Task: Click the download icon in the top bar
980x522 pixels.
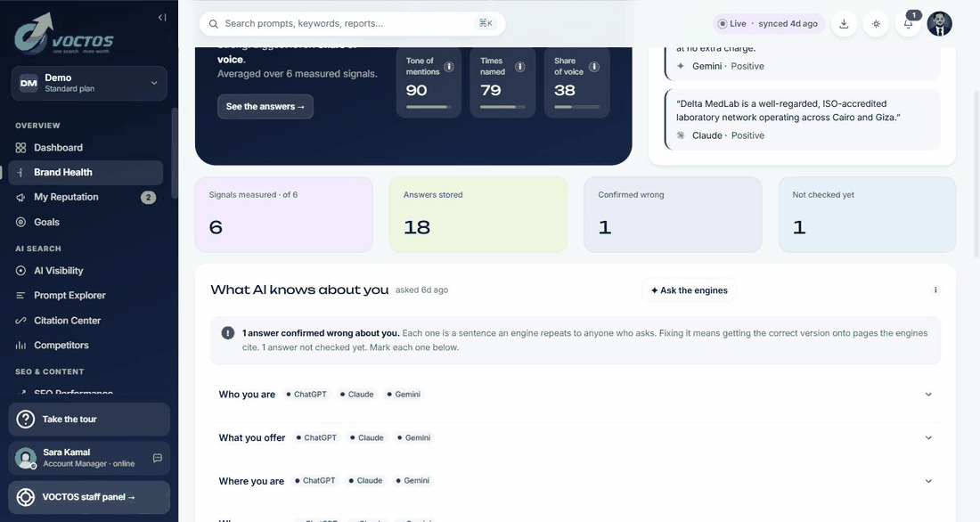Action: pyautogui.click(x=844, y=24)
